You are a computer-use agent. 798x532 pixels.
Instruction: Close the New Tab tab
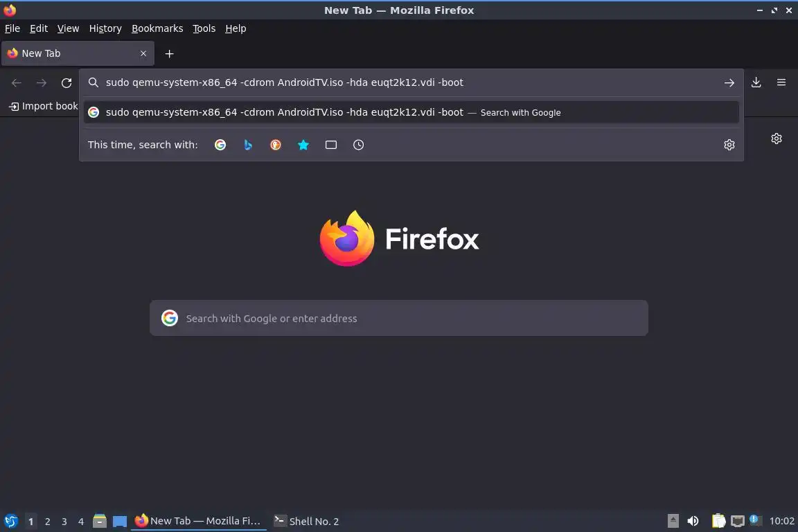click(143, 53)
